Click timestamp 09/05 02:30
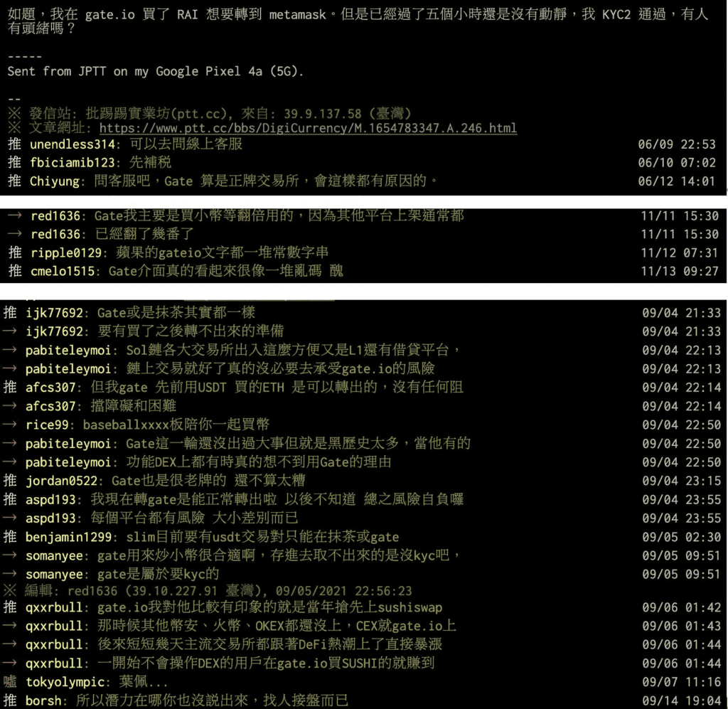Image resolution: width=728 pixels, height=709 pixels. (681, 537)
